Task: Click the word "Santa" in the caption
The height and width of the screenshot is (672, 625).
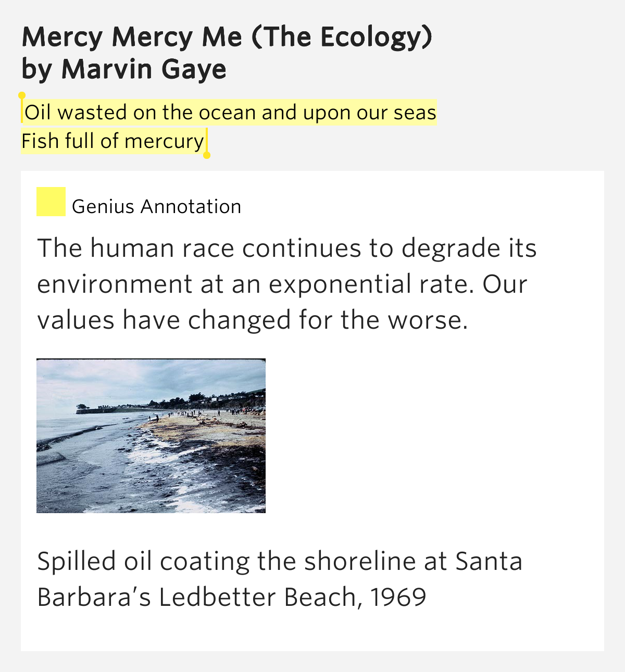Action: tap(489, 562)
